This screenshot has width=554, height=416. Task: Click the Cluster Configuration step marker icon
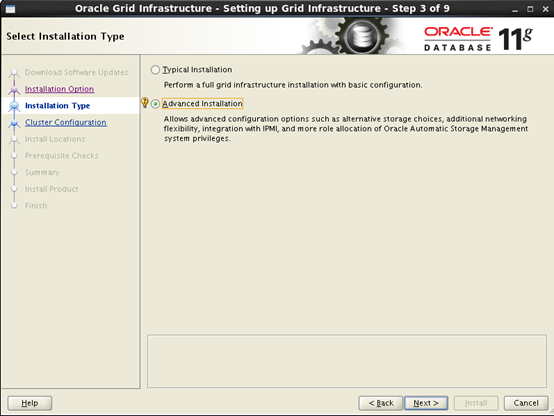[14, 123]
